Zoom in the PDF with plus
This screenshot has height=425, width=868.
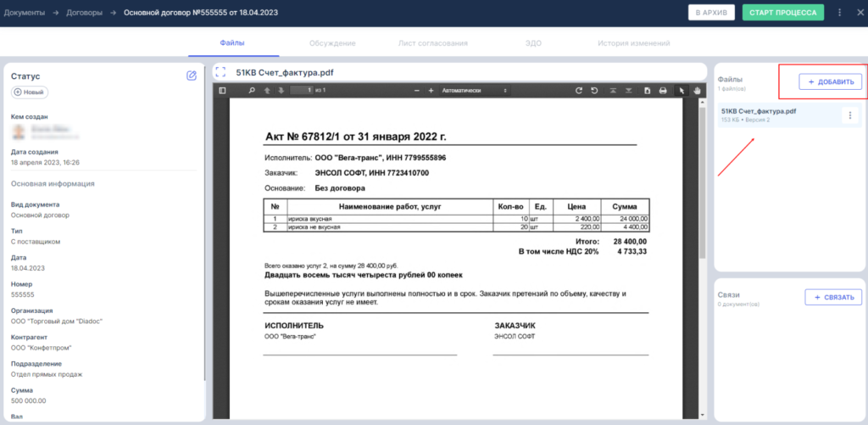[431, 90]
